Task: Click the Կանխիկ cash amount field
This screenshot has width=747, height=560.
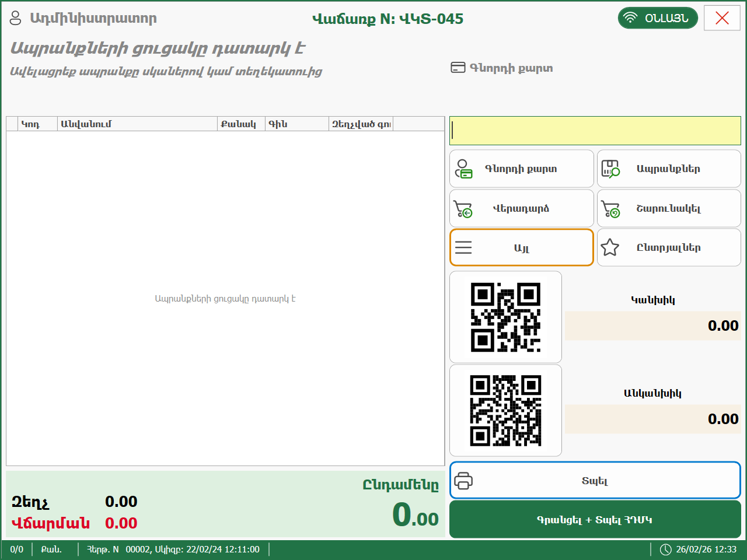Action: pyautogui.click(x=652, y=325)
